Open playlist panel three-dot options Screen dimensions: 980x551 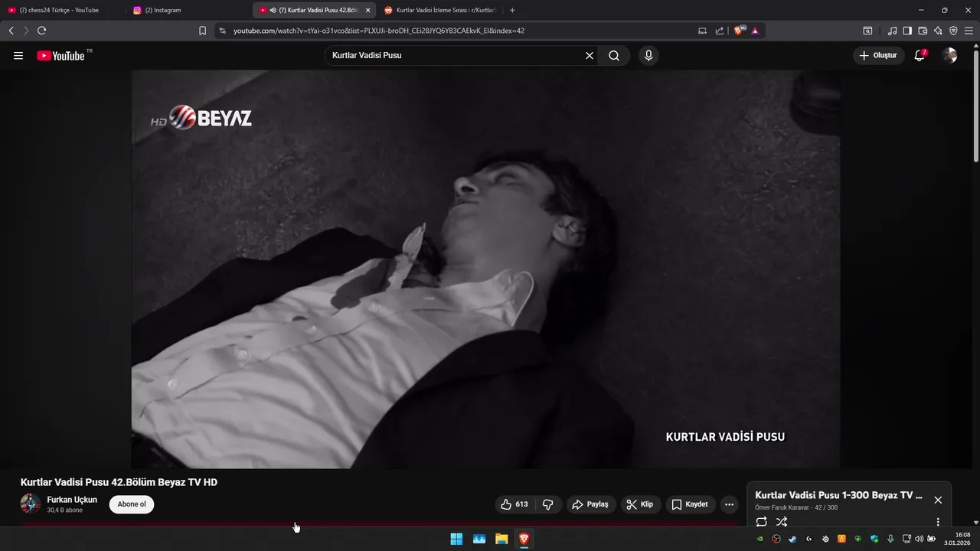(938, 522)
